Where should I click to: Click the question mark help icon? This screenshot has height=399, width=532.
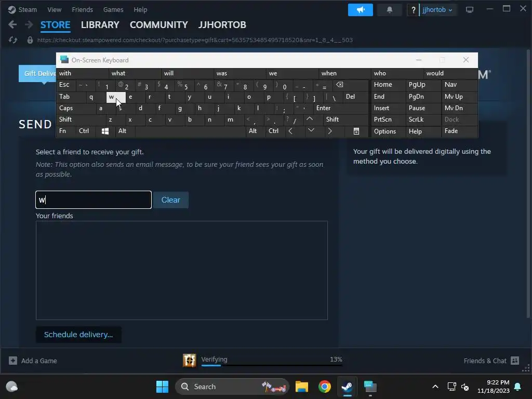[413, 10]
